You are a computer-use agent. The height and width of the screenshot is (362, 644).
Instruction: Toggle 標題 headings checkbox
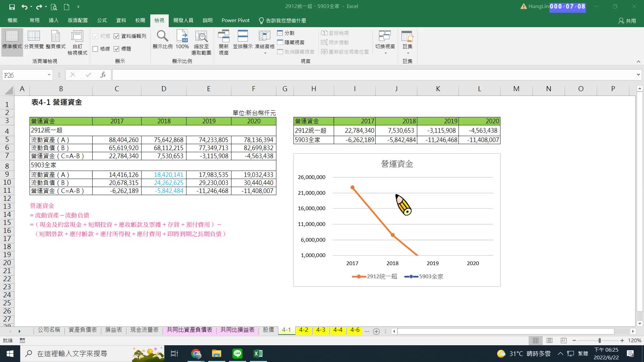pyautogui.click(x=116, y=49)
